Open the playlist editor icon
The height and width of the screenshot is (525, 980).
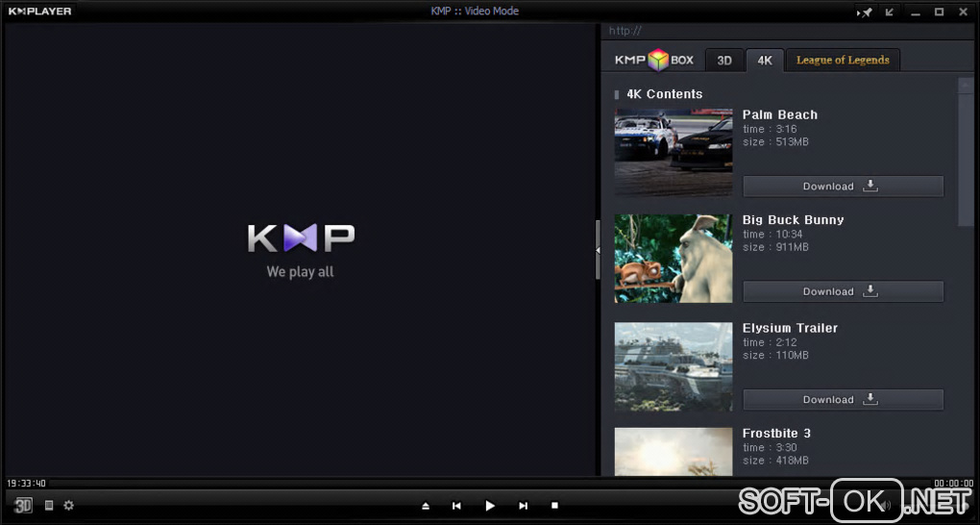tap(49, 505)
